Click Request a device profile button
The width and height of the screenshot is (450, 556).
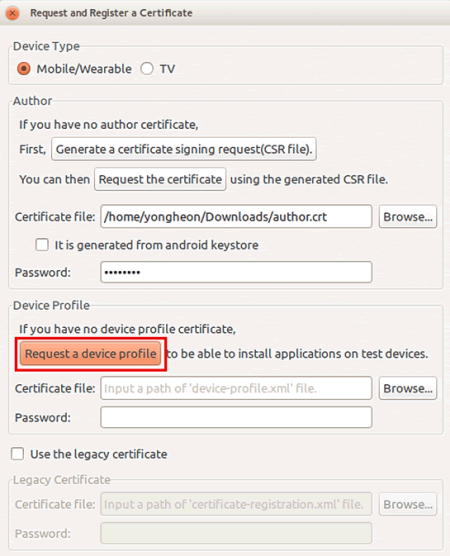coord(91,354)
